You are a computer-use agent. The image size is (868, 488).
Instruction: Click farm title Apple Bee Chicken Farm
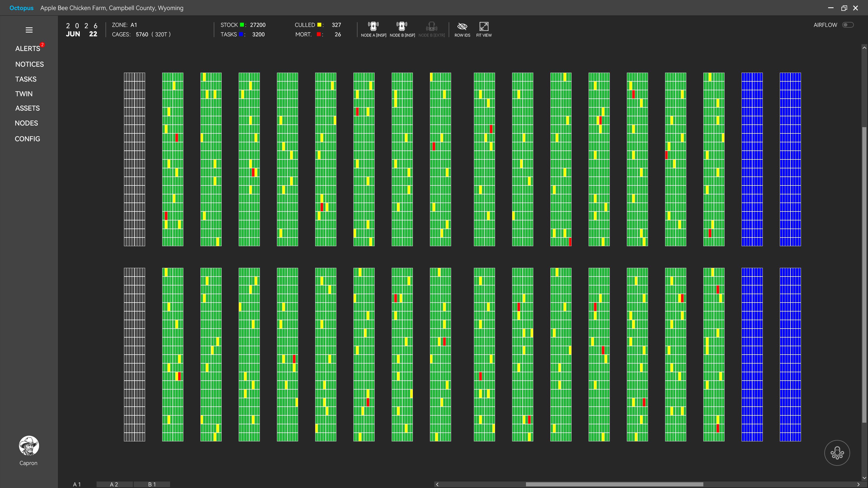112,8
